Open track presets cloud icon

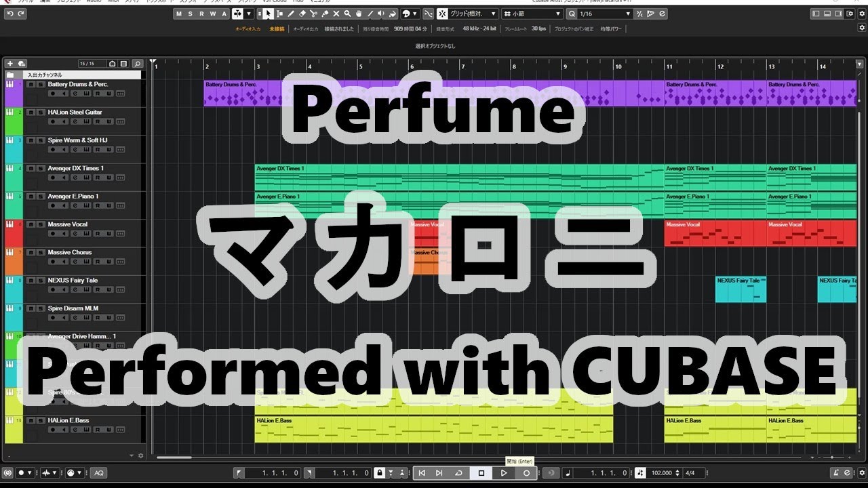pyautogui.click(x=21, y=64)
